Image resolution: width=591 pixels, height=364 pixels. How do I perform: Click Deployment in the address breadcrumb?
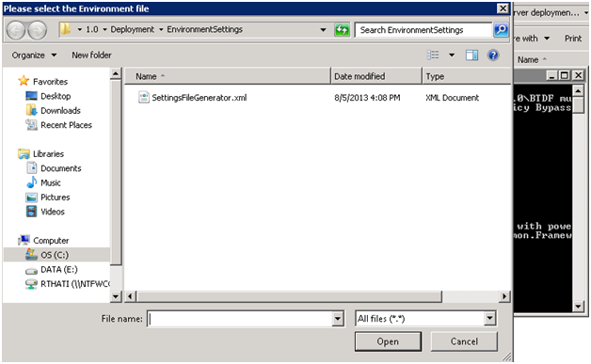point(132,29)
